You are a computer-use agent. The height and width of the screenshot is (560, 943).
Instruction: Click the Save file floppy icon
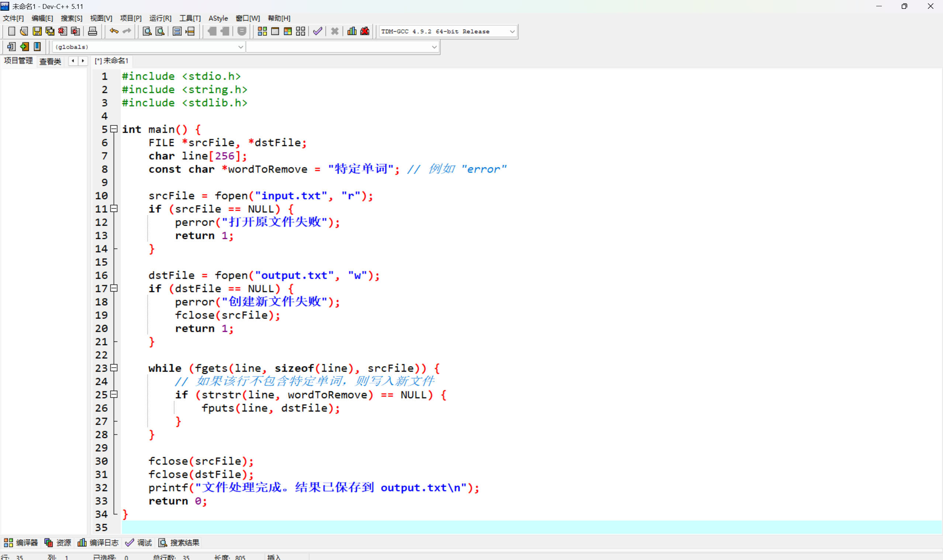click(37, 31)
